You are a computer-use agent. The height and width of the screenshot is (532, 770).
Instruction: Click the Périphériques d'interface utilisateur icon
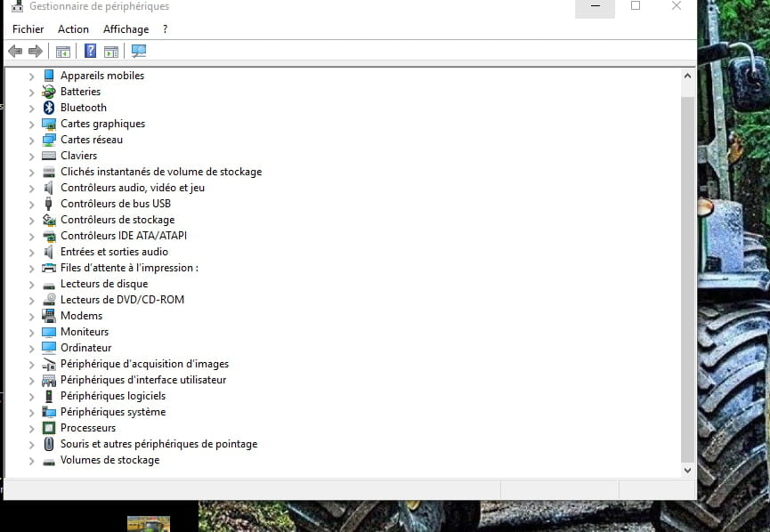49,380
